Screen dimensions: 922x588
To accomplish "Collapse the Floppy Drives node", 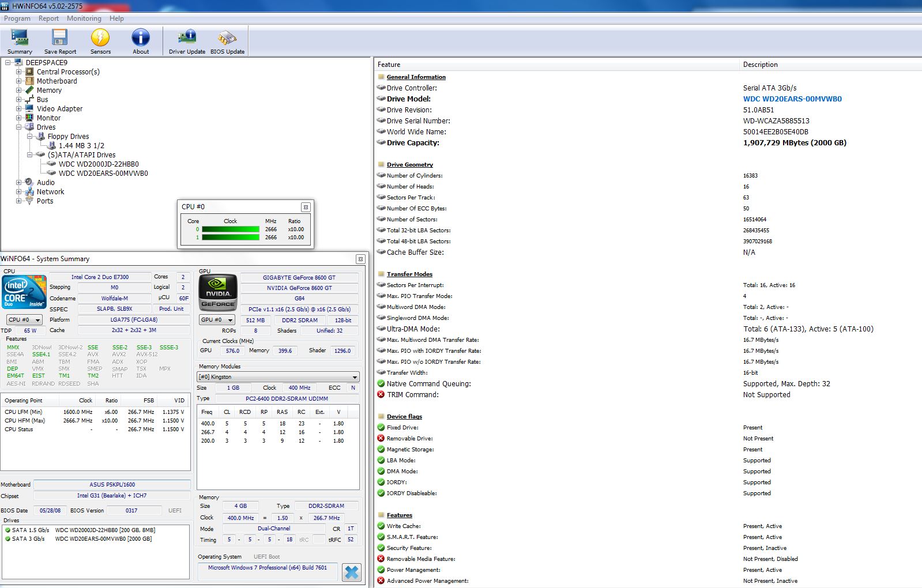I will coord(30,137).
